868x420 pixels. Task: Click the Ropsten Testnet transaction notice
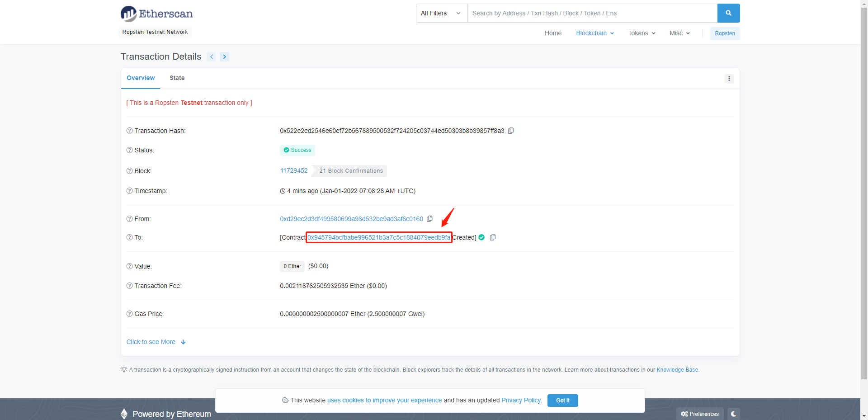click(189, 103)
